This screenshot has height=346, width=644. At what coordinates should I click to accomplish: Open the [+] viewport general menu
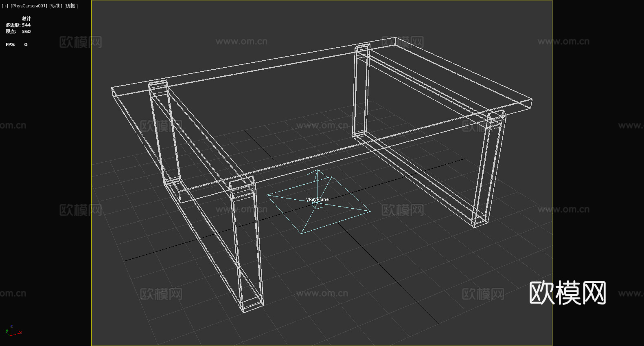(5, 6)
